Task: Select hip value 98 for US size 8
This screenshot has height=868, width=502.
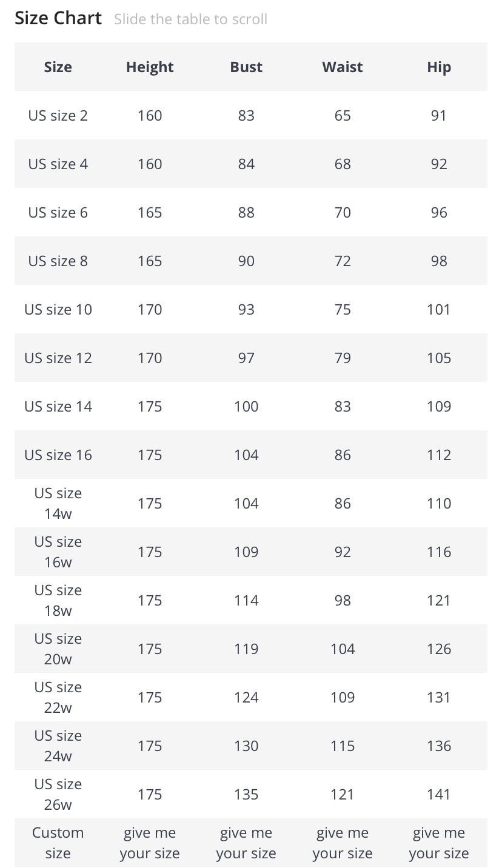Action: 439,261
